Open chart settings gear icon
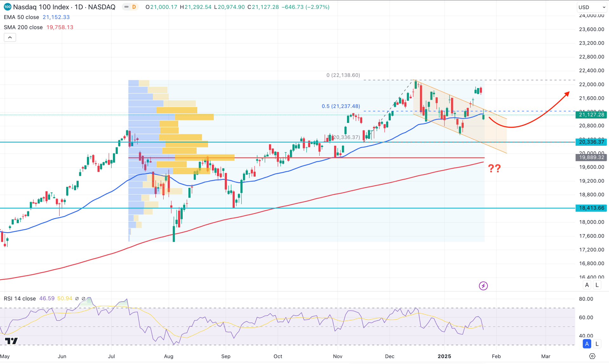The image size is (609, 364). (592, 356)
